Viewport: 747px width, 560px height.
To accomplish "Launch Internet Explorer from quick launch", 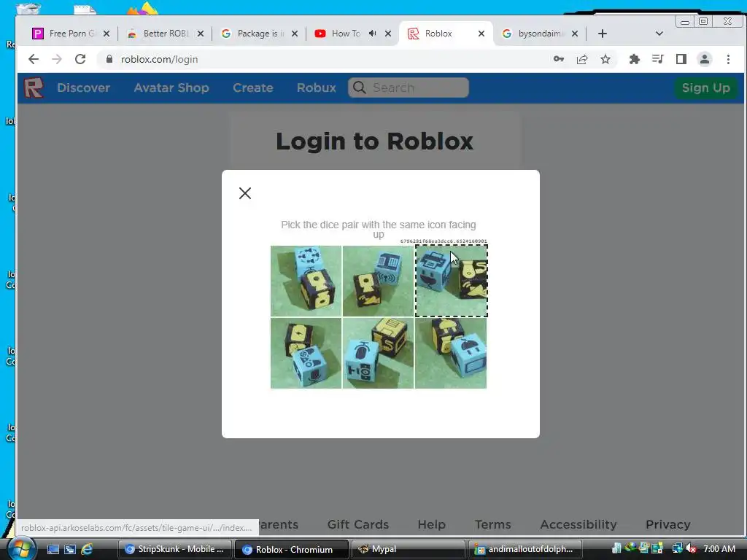I will 87,549.
